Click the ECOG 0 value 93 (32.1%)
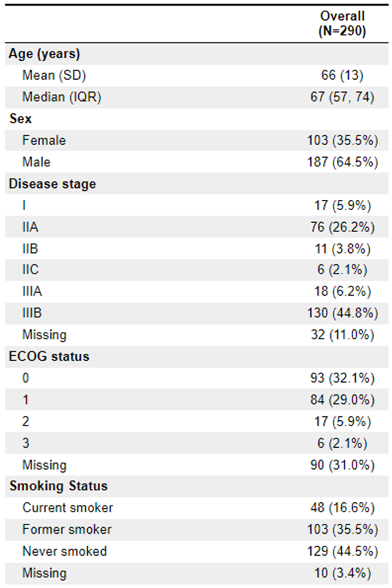The height and width of the screenshot is (588, 392). 342,378
